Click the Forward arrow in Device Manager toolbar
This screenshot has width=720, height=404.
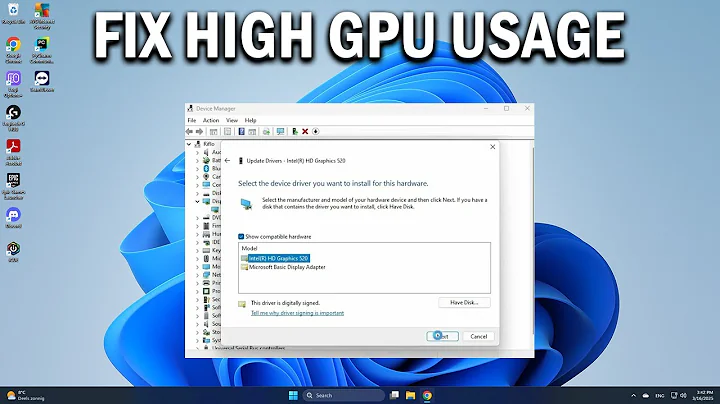199,132
